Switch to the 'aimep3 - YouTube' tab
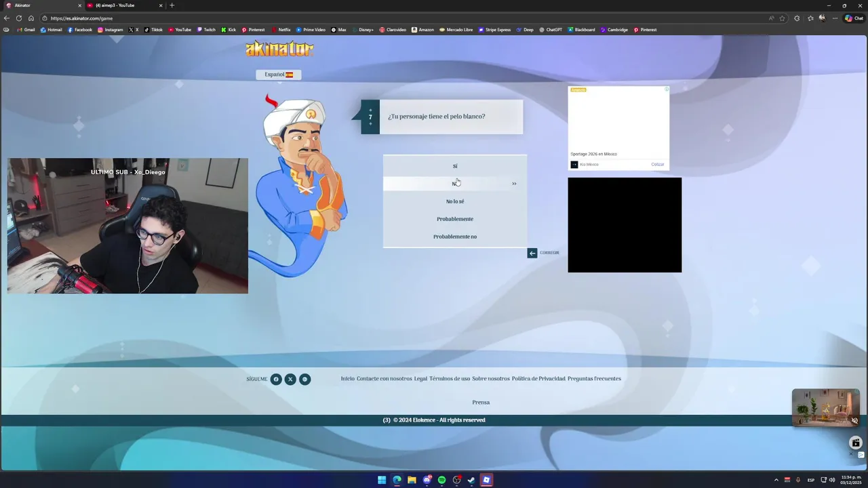The image size is (868, 488). (123, 5)
